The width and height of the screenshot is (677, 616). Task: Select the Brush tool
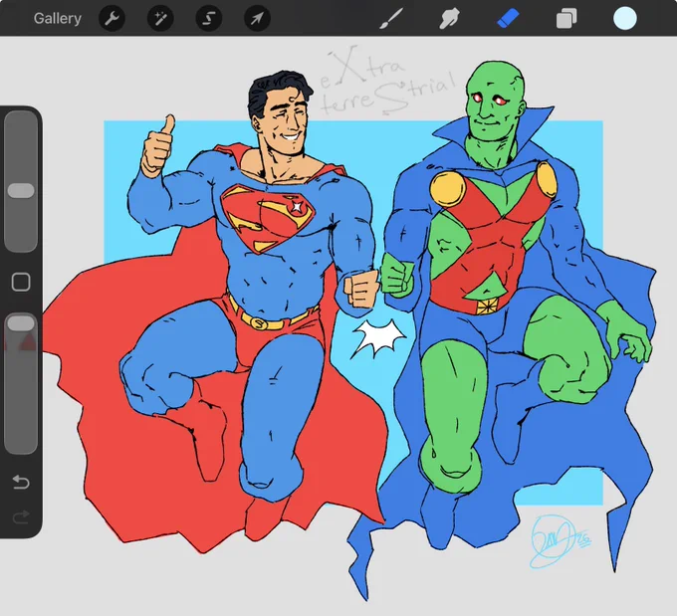click(391, 19)
